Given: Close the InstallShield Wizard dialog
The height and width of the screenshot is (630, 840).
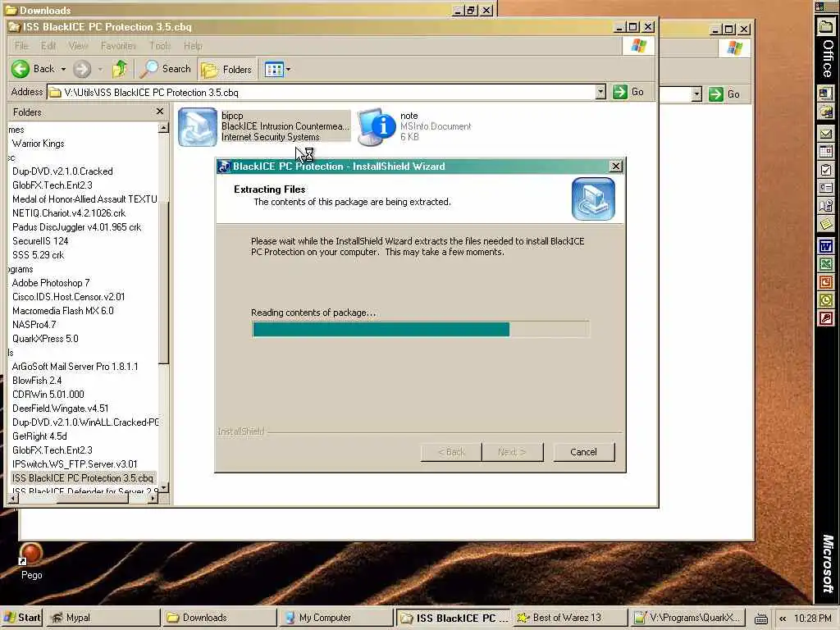Looking at the screenshot, I should pyautogui.click(x=616, y=166).
